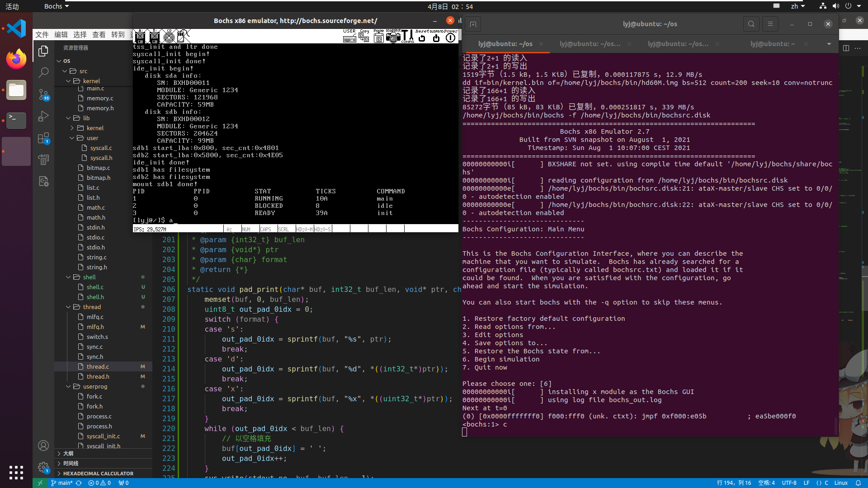Open the 文件 menu in VS Code
The width and height of the screenshot is (868, 488).
(x=42, y=34)
